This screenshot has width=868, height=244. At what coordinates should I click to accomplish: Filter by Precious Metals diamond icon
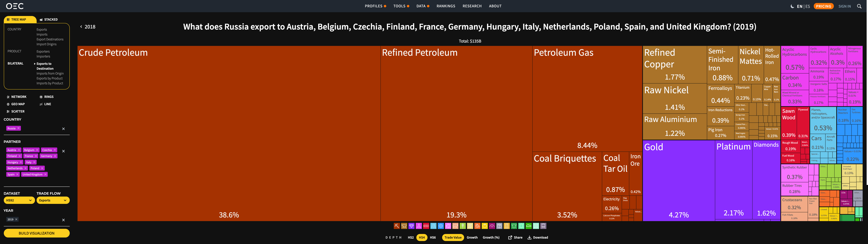[x=411, y=226]
